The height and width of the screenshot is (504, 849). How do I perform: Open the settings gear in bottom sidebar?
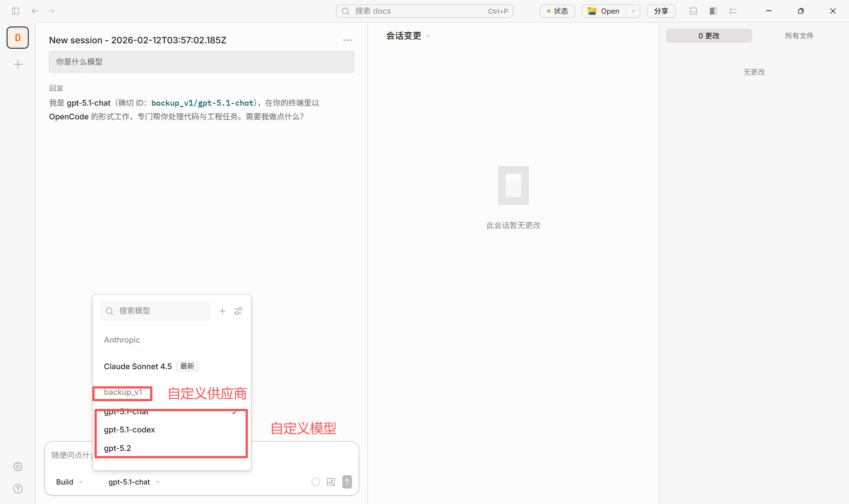18,466
